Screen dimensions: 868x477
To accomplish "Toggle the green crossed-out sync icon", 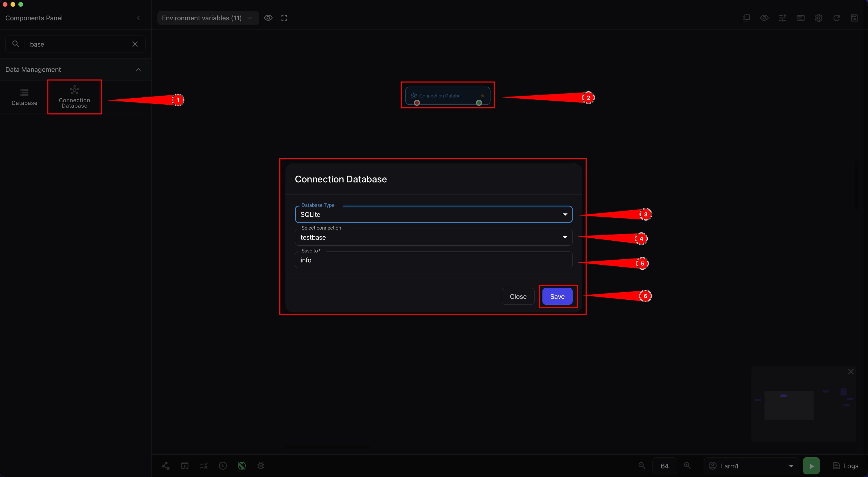I will 242,466.
